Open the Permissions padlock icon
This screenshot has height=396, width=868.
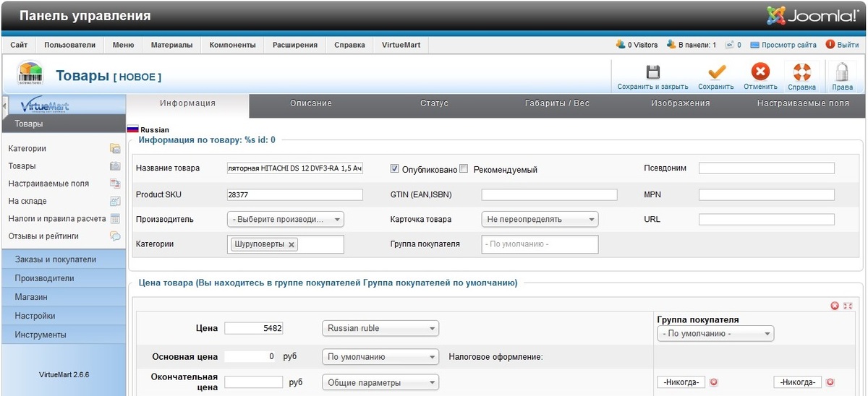pyautogui.click(x=842, y=72)
